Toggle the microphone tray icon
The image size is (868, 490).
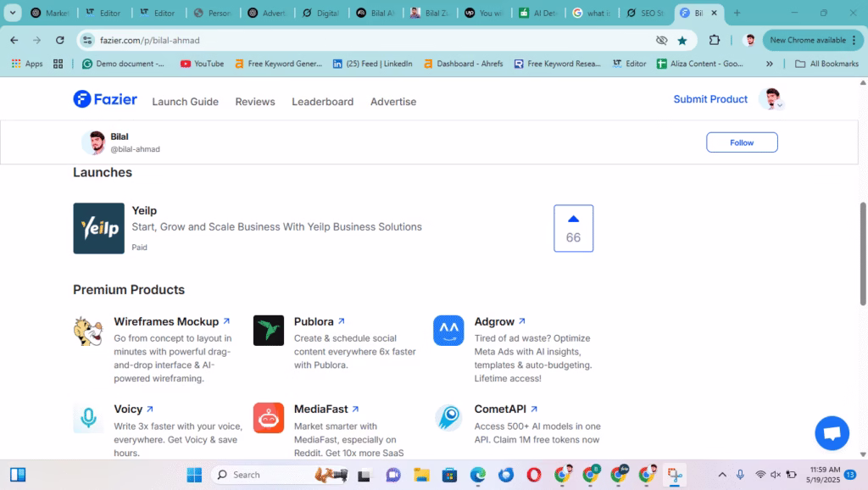[740, 475]
